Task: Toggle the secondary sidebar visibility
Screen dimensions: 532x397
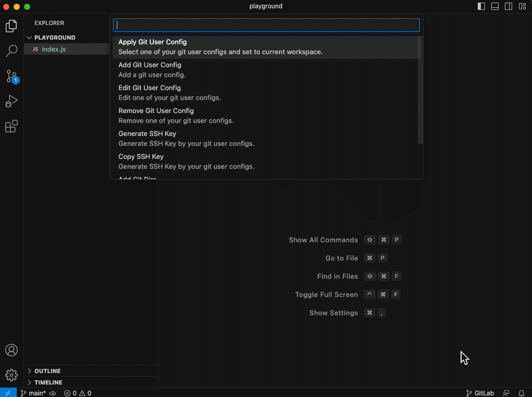Action: (507, 6)
